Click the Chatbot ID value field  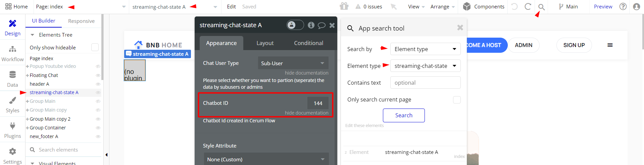point(318,103)
